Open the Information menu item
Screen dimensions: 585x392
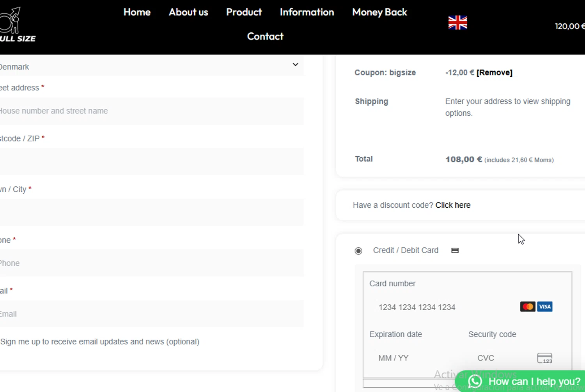307,12
